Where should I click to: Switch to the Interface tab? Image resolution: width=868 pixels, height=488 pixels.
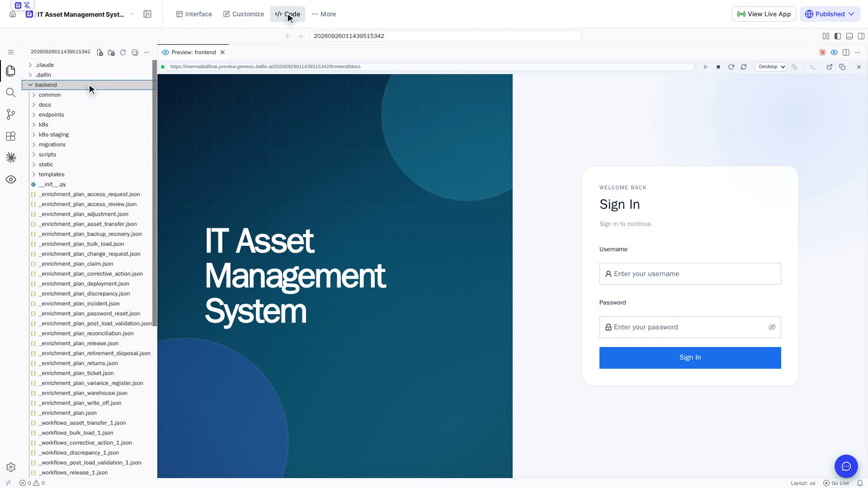tap(194, 14)
